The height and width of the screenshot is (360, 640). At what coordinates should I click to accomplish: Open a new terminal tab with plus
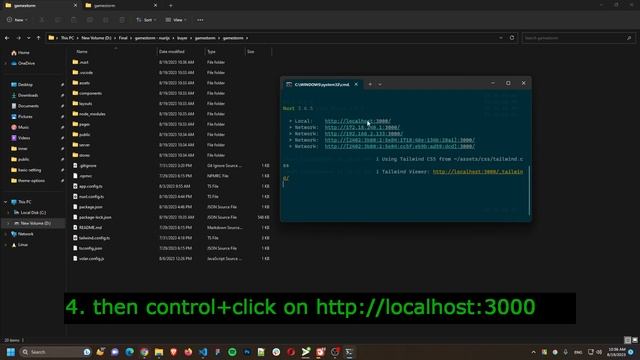coord(370,84)
